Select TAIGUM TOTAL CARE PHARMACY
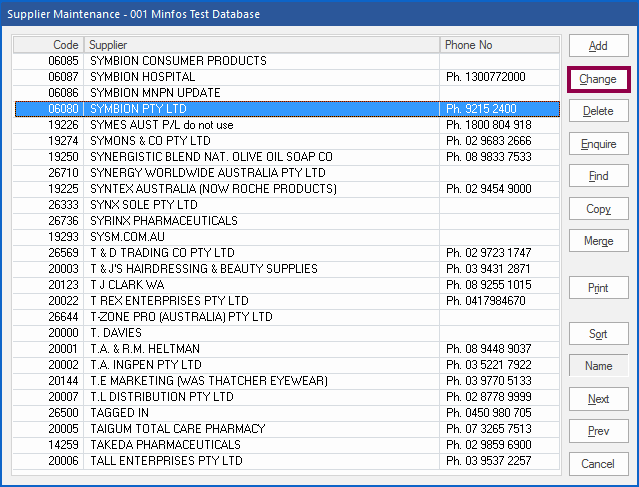Viewport: 639px width, 487px height. pyautogui.click(x=286, y=429)
